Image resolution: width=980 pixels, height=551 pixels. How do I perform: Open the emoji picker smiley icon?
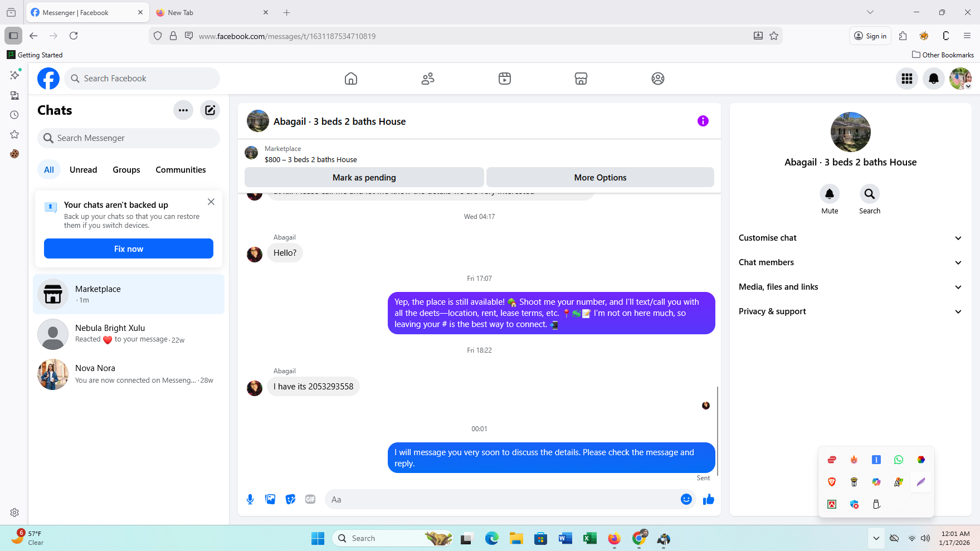(686, 499)
